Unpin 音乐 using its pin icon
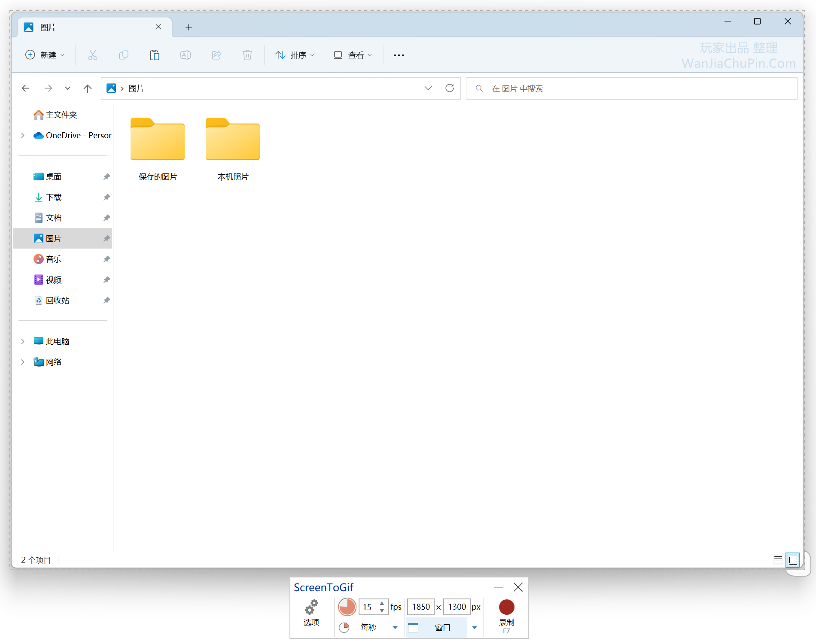The width and height of the screenshot is (816, 644). coord(107,259)
